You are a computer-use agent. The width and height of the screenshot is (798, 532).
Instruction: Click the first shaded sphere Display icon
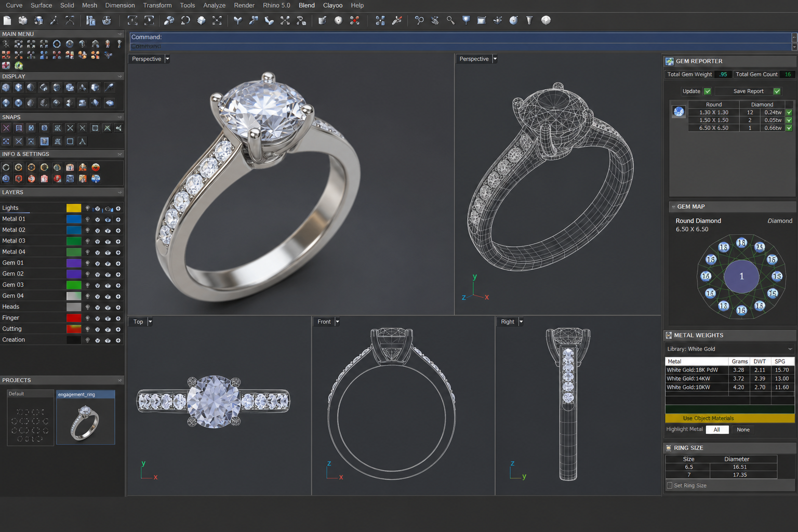click(6, 87)
